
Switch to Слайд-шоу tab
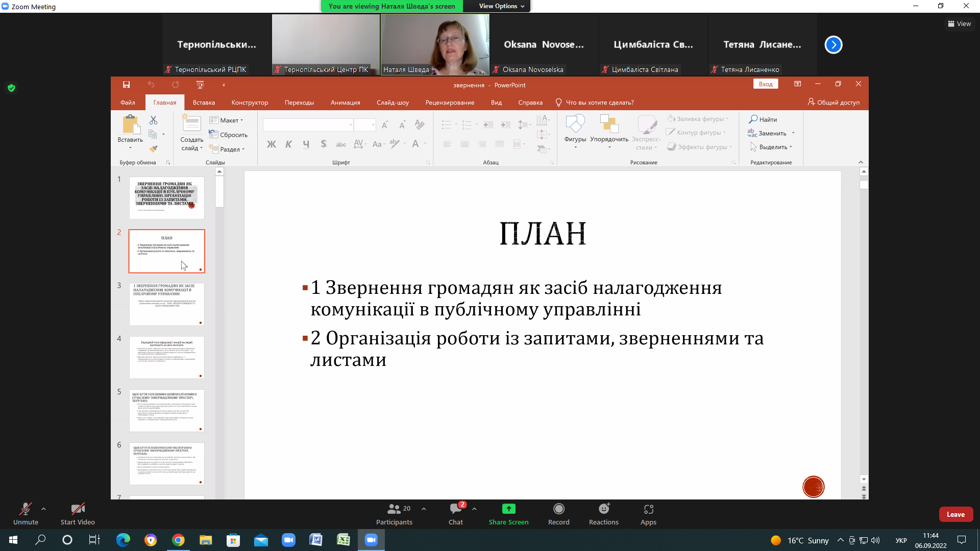click(x=393, y=103)
